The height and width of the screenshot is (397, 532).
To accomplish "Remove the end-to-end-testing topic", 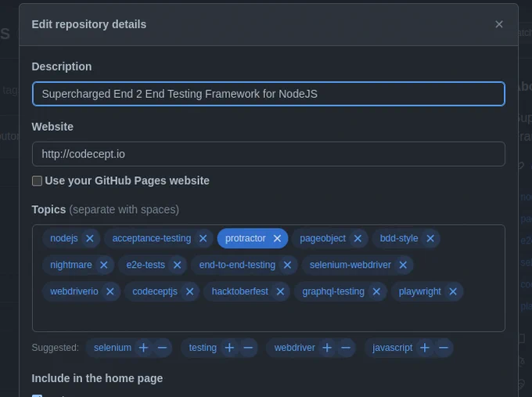I will click(287, 265).
